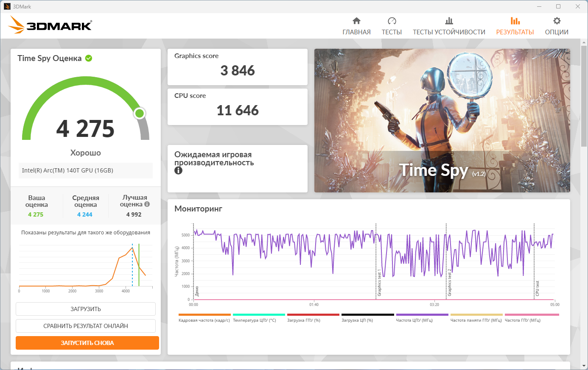Image resolution: width=588 pixels, height=370 pixels.
Task: Click СРАВНИТЬ РЕЗУЛЬТАТ ОНЛАЙН button
Action: (86, 326)
